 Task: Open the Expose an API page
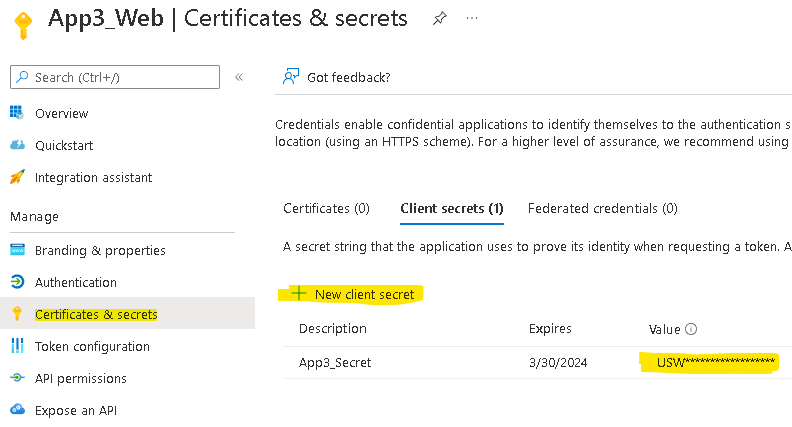click(76, 410)
